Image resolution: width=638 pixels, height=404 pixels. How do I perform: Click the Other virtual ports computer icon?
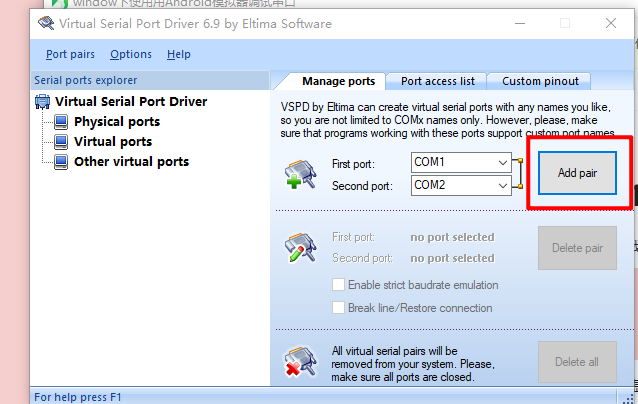[61, 162]
